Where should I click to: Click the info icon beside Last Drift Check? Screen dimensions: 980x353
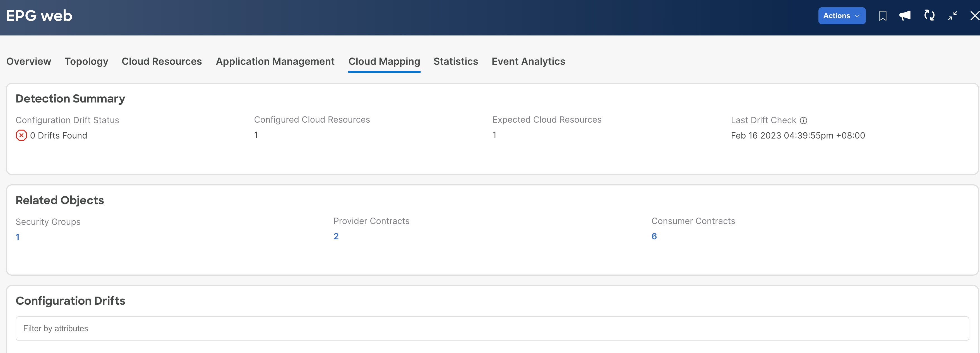coord(803,120)
